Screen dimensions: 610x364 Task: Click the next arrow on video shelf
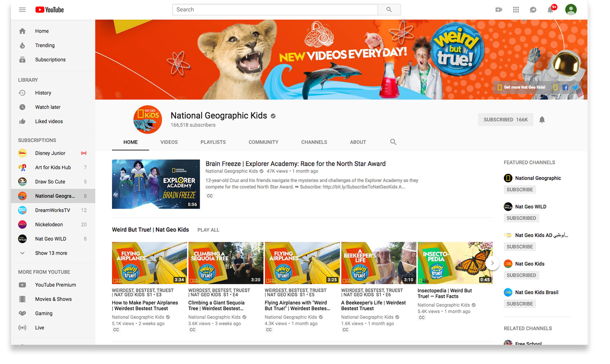click(x=492, y=263)
